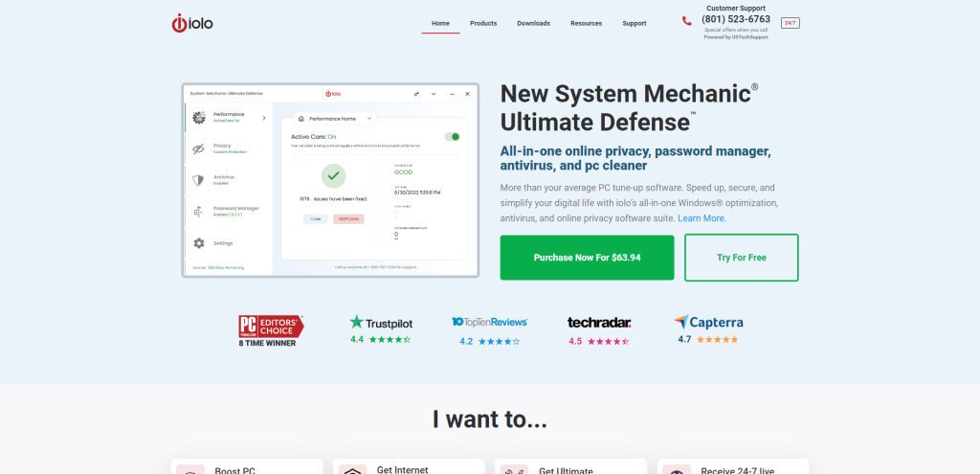
Task: Click the Settings cog icon in the product screenshot
Action: 199,243
